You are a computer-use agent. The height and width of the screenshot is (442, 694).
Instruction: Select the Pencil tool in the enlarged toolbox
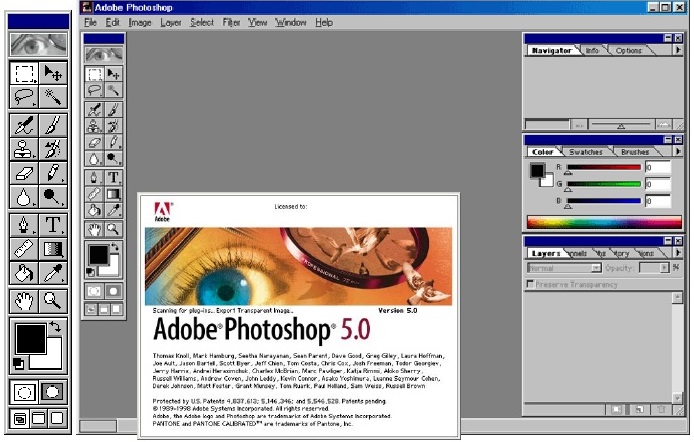pyautogui.click(x=53, y=173)
